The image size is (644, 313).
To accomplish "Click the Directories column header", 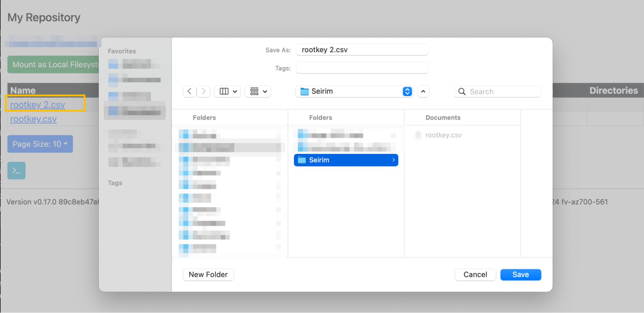I will click(x=613, y=91).
